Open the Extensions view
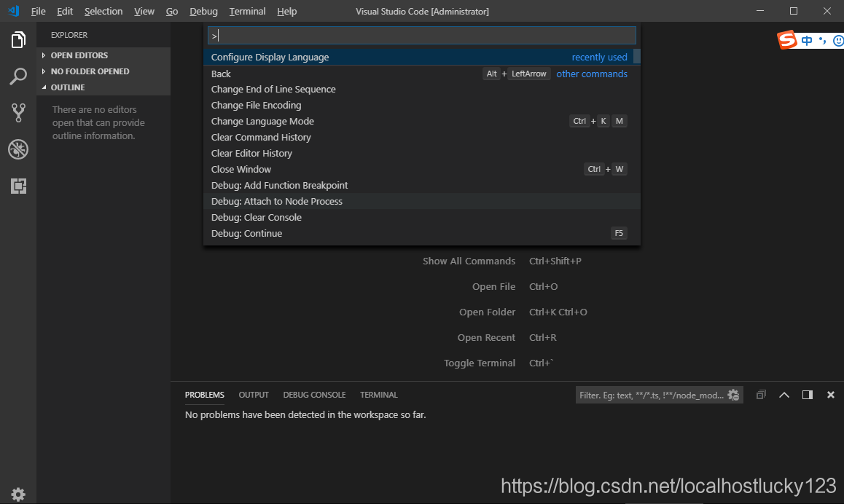The width and height of the screenshot is (844, 504). (18, 186)
